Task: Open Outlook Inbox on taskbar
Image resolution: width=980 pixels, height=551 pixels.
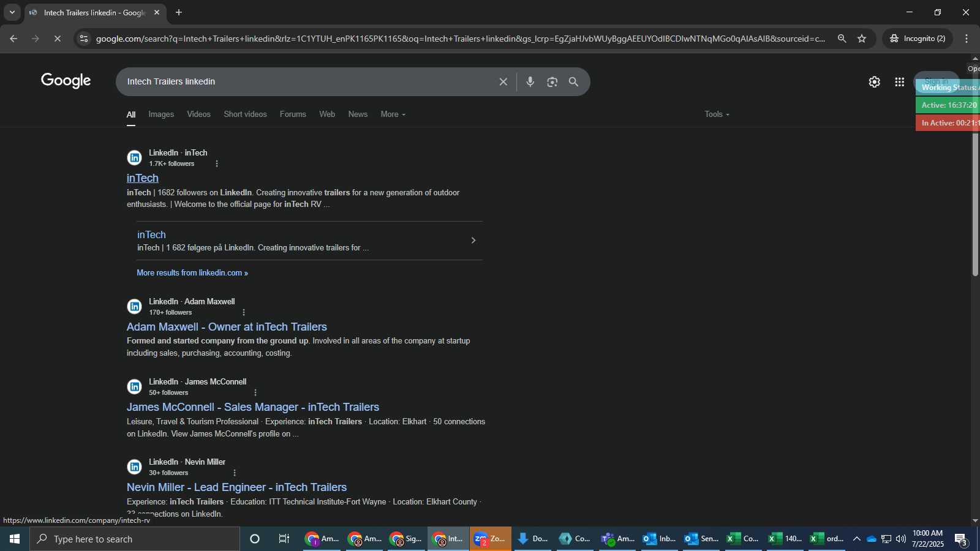Action: click(659, 539)
